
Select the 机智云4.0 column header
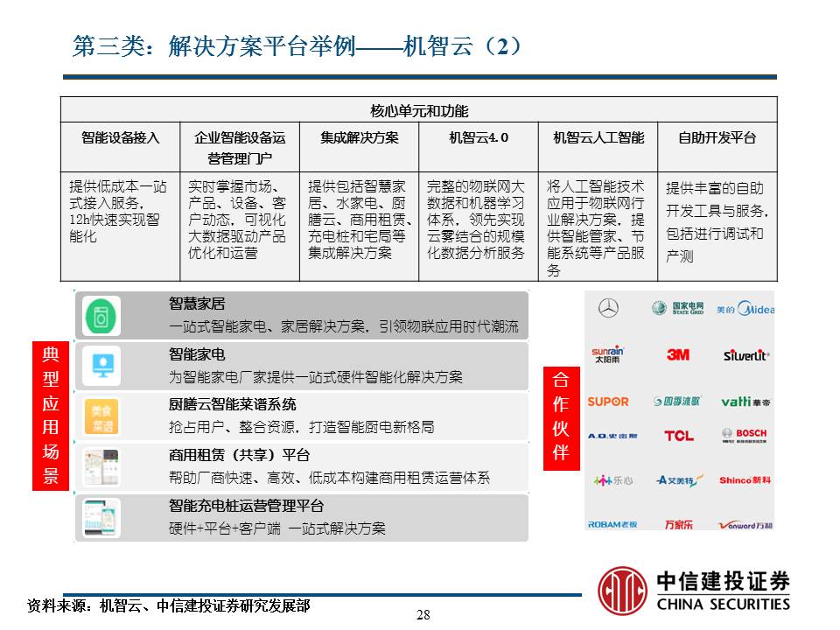coord(479,136)
